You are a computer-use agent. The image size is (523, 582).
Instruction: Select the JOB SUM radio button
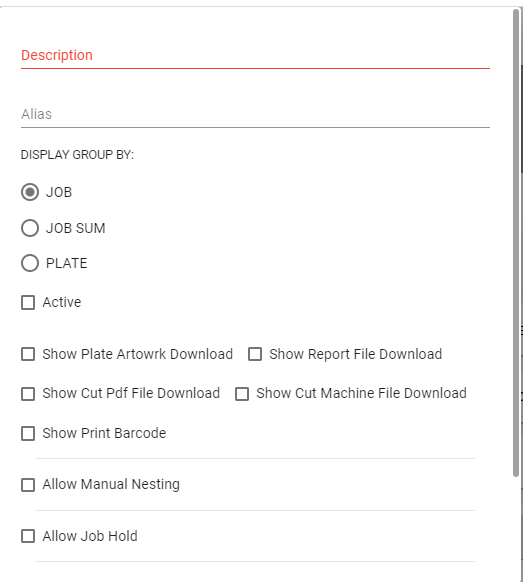[30, 228]
